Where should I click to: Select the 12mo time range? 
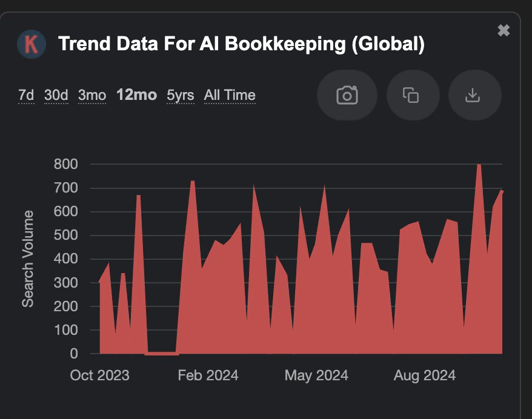[136, 95]
